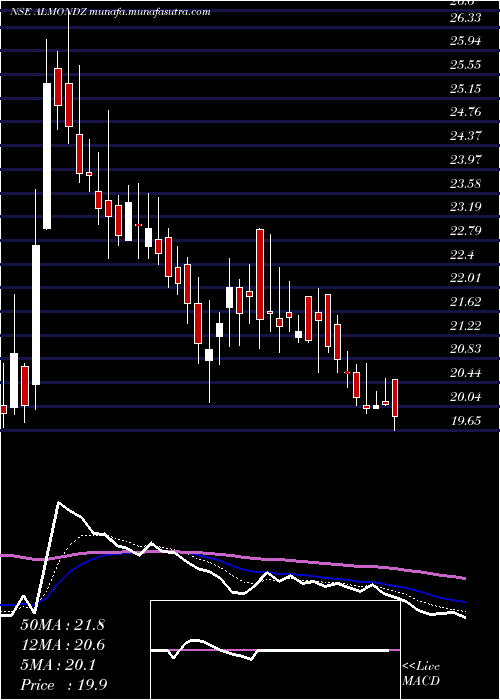
Task: Click inside the MACD inset chart
Action: pos(275,650)
